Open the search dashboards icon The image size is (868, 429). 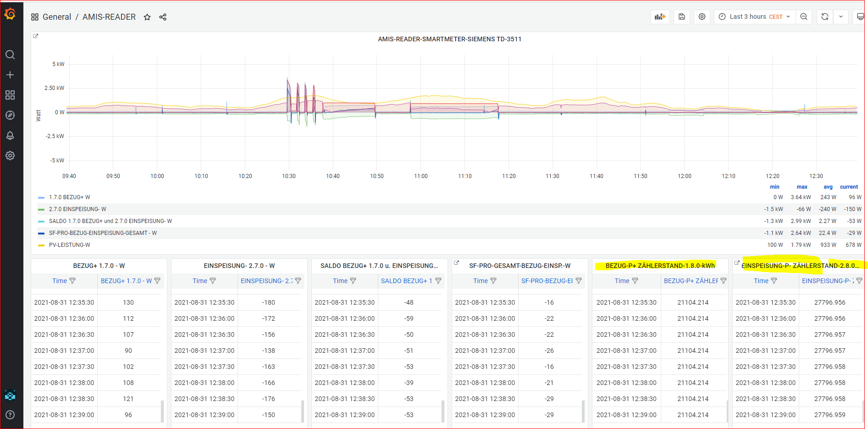[x=10, y=55]
